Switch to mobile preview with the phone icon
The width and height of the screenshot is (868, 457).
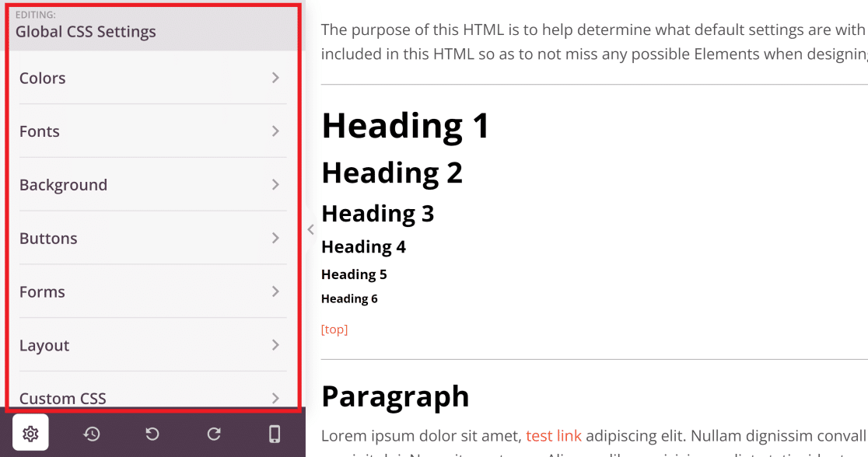pos(275,434)
